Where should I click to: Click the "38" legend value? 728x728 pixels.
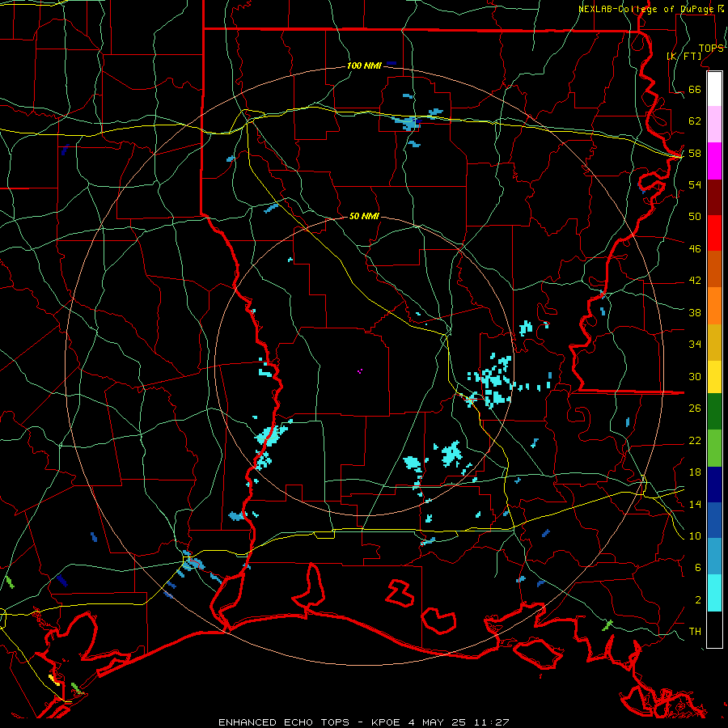click(x=695, y=312)
